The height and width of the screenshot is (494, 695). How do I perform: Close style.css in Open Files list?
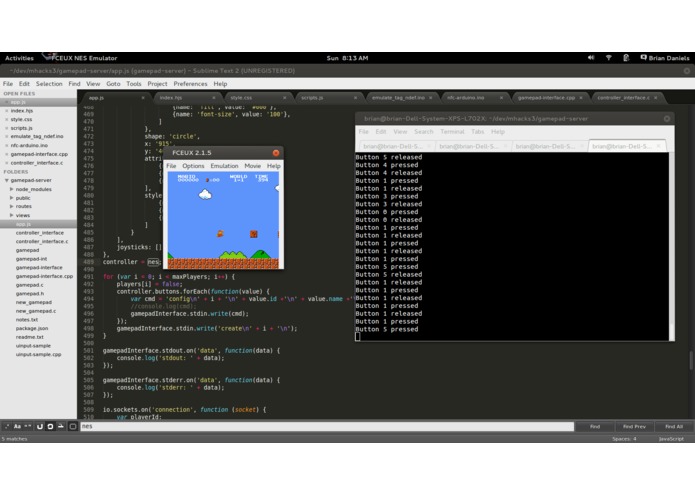(x=7, y=120)
